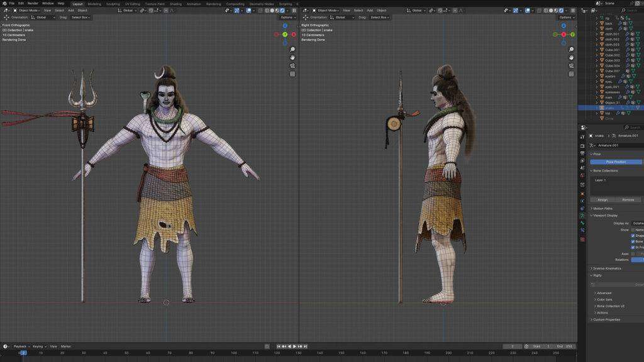Pause rendering in left viewport header
This screenshot has height=362, width=644.
point(294,10)
